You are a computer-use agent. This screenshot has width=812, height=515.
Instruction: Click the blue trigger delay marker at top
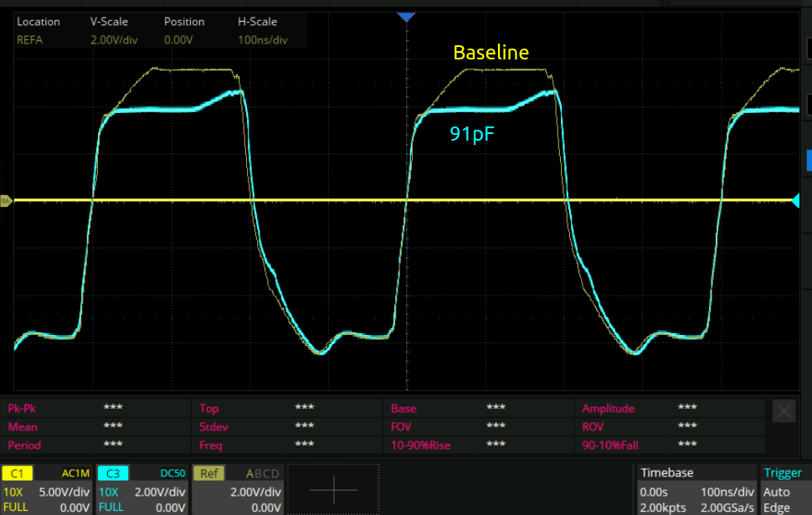pyautogui.click(x=406, y=17)
